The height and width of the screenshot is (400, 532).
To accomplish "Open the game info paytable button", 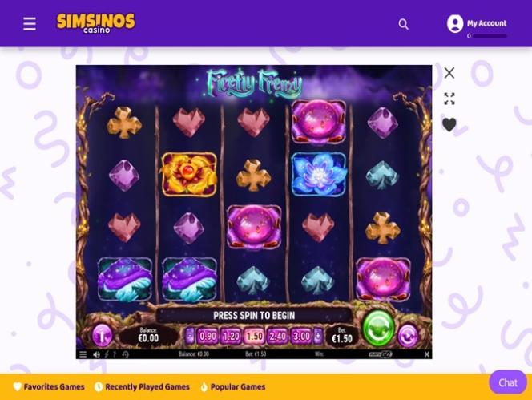I will [x=102, y=336].
